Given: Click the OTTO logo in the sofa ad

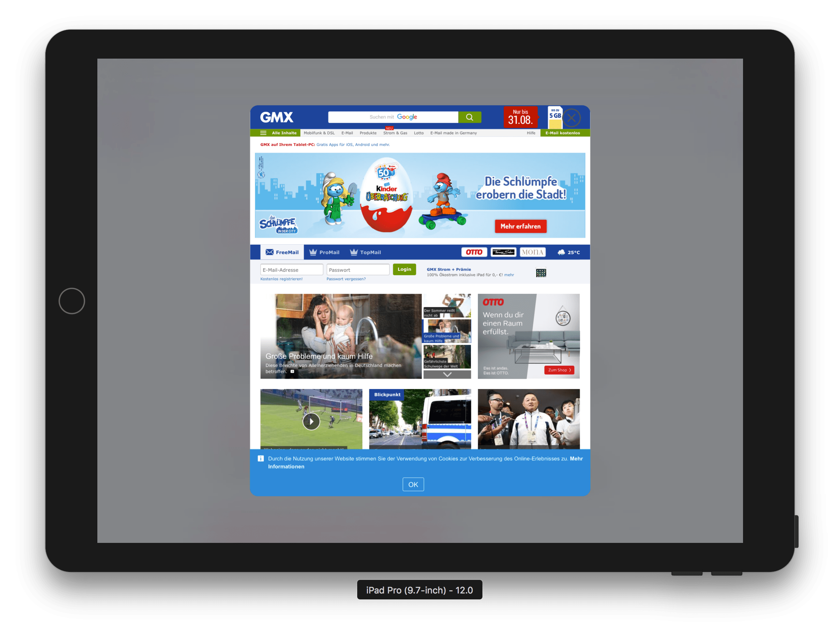Looking at the screenshot, I should tap(493, 302).
